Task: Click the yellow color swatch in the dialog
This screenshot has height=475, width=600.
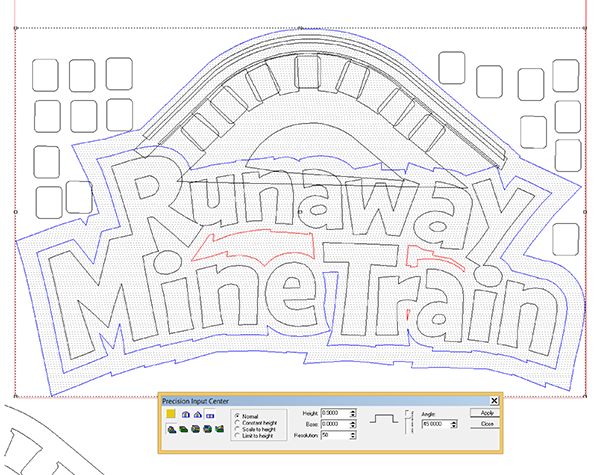Action: (171, 414)
